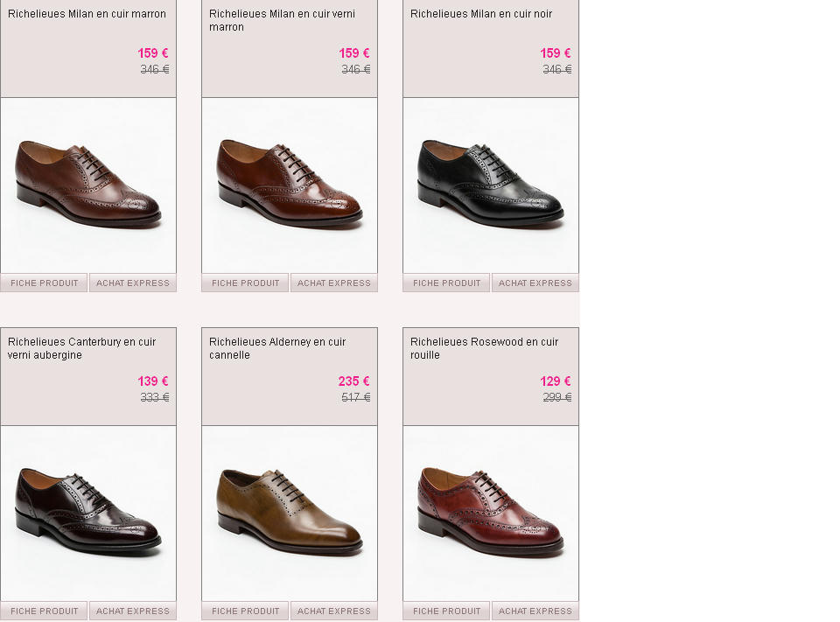Viewport: 840px width, 622px height.
Task: Click Achat Express for Rosewood cuir rouille
Action: pyautogui.click(x=535, y=611)
